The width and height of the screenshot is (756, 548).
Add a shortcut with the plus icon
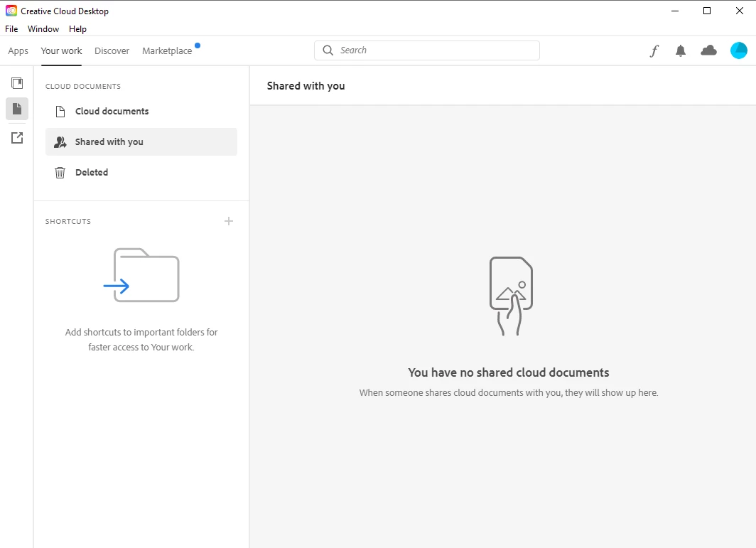pyautogui.click(x=229, y=221)
